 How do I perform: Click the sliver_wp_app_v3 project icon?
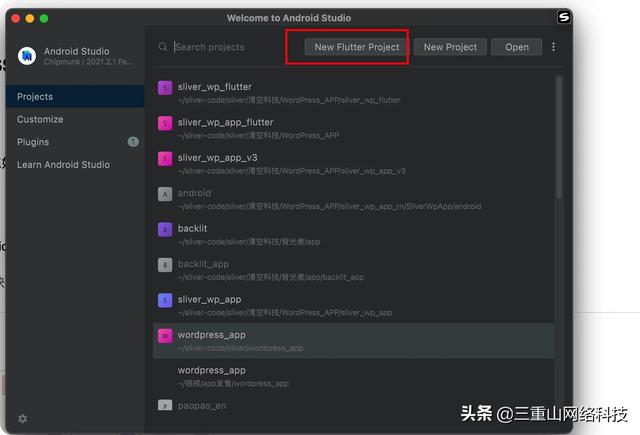click(165, 159)
